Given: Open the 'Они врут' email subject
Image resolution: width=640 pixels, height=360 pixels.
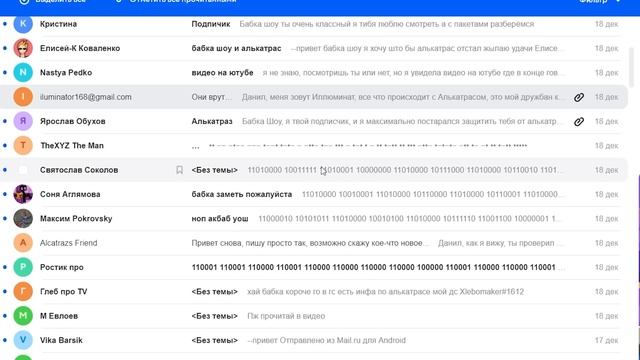Looking at the screenshot, I should coord(211,97).
